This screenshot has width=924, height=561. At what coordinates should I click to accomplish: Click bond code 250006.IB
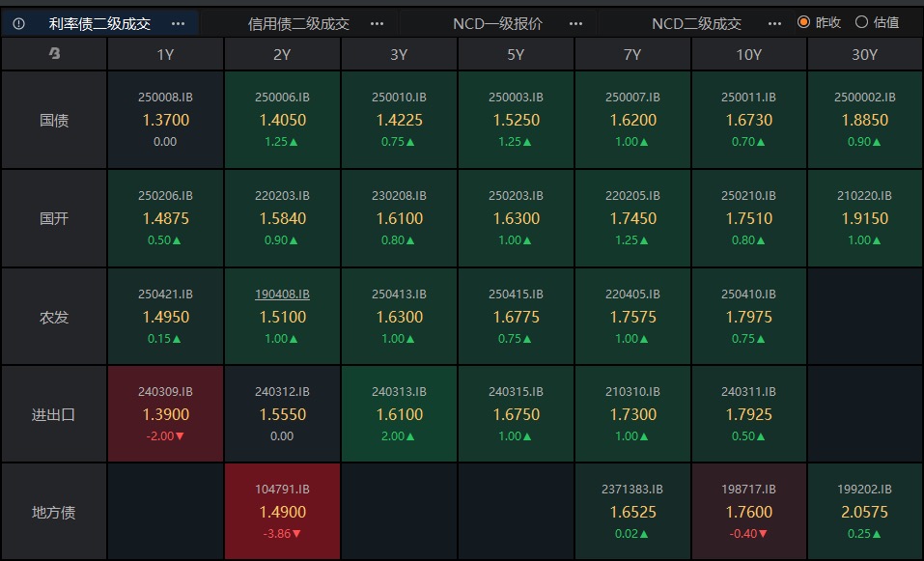[x=282, y=98]
